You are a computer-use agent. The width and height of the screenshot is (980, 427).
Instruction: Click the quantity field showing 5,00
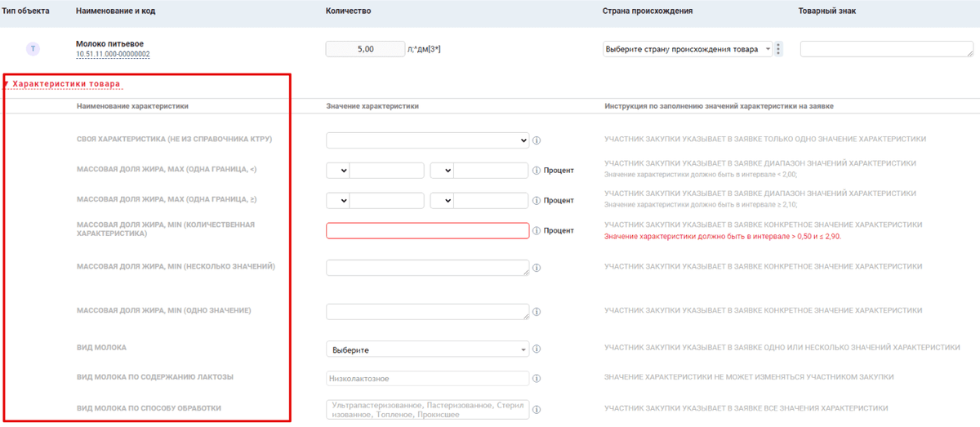365,49
